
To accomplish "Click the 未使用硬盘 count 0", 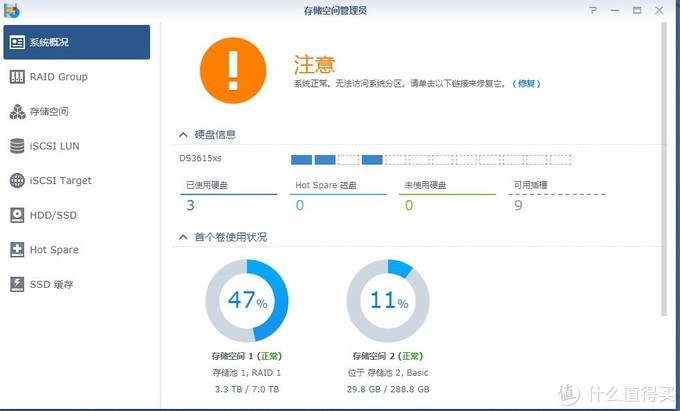I will 409,205.
